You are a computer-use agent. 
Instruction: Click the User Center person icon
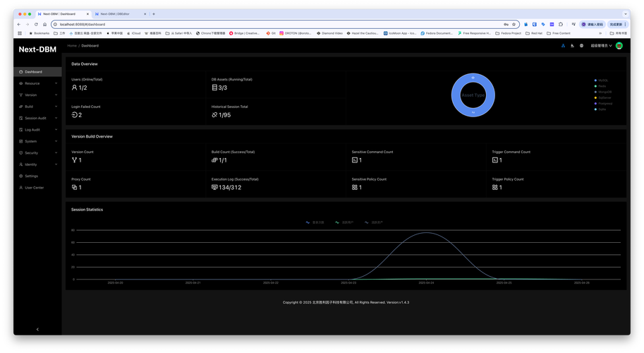pyautogui.click(x=20, y=187)
